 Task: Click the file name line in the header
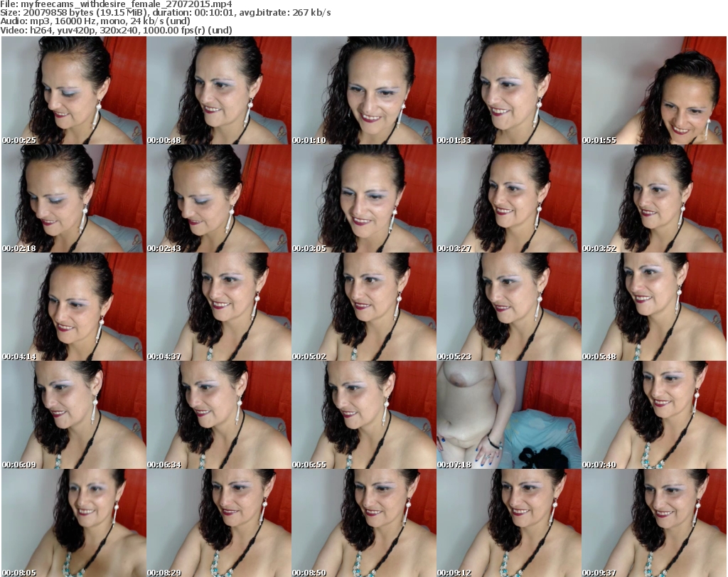(116, 4)
